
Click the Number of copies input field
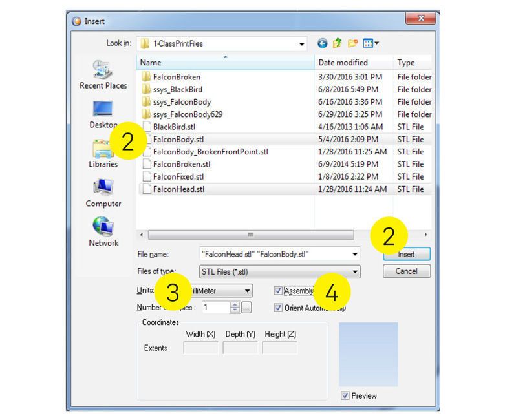pos(216,308)
